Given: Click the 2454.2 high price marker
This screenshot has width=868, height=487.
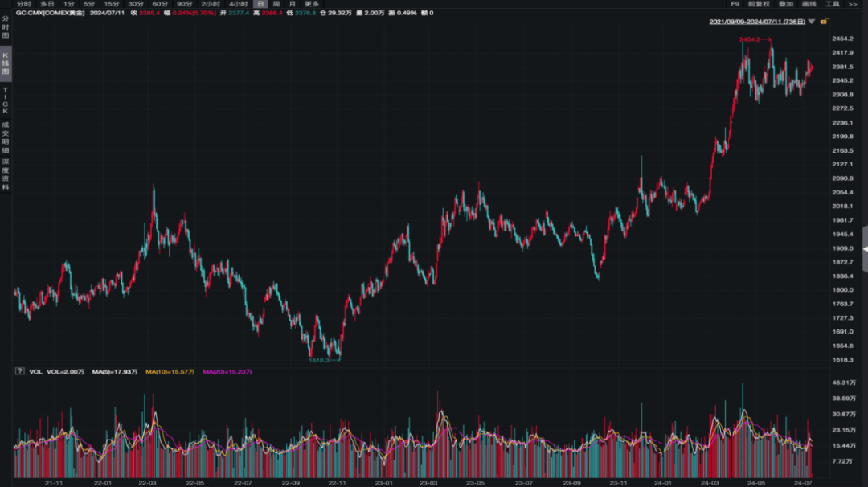Looking at the screenshot, I should [x=750, y=39].
